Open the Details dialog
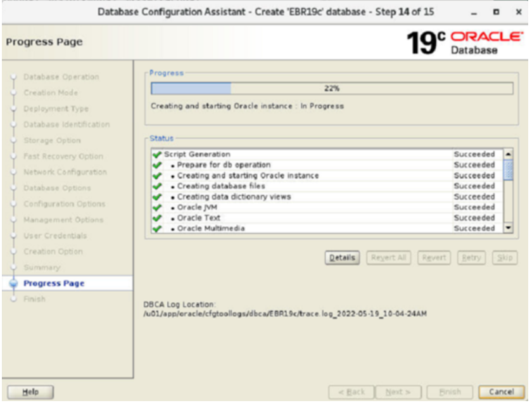 pos(342,258)
